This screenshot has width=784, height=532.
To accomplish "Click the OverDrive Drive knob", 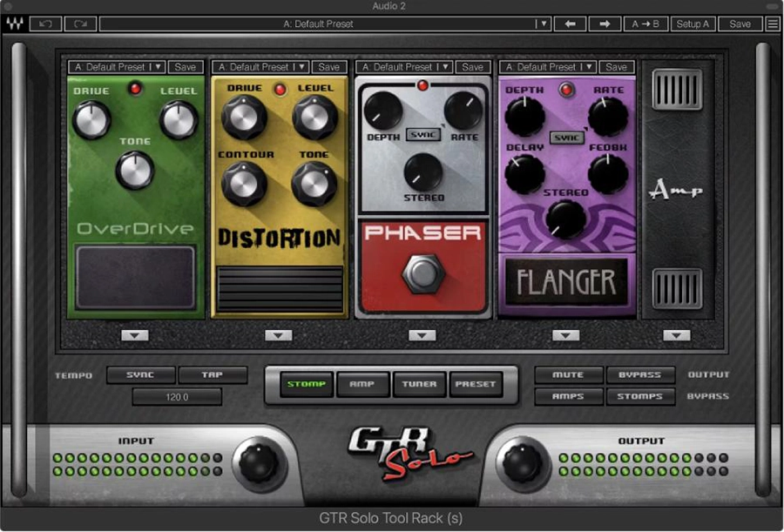I will point(91,120).
